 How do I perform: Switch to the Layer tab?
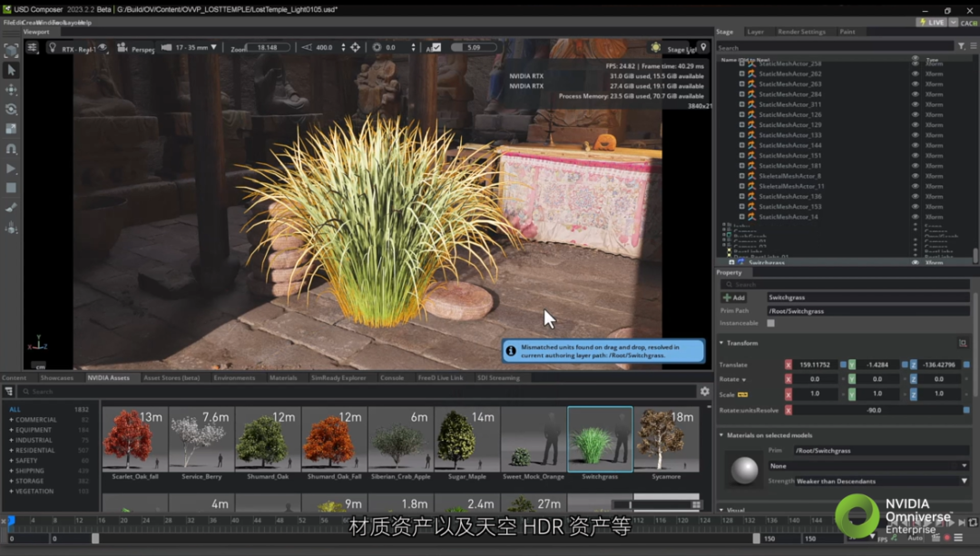click(x=755, y=32)
